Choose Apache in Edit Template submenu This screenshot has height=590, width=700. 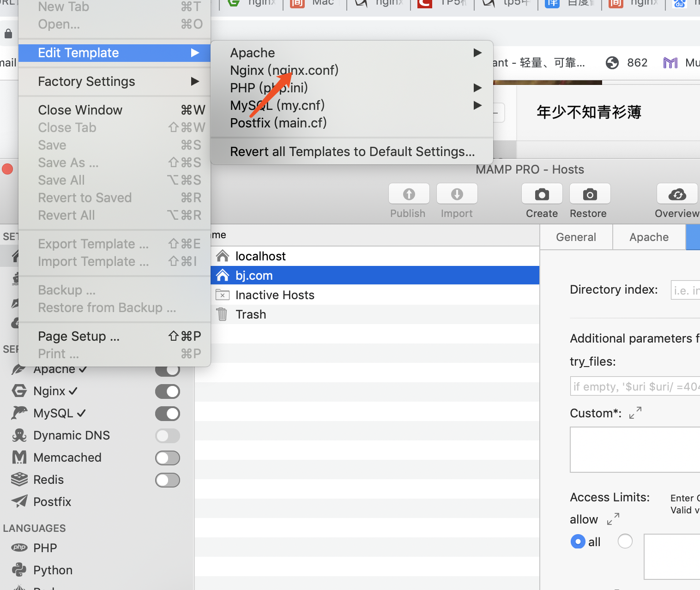(x=352, y=53)
